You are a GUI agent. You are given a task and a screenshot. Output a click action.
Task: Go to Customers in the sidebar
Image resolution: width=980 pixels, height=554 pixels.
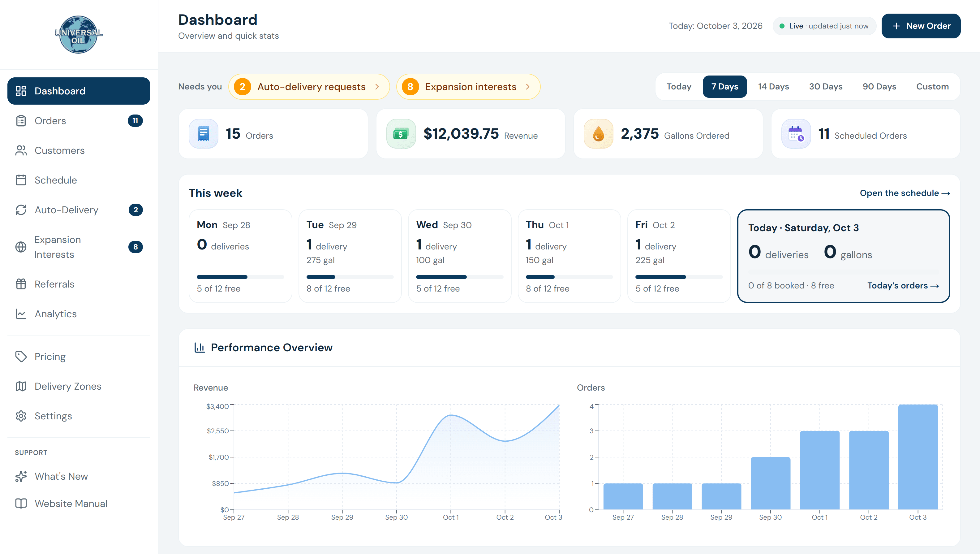coord(79,150)
